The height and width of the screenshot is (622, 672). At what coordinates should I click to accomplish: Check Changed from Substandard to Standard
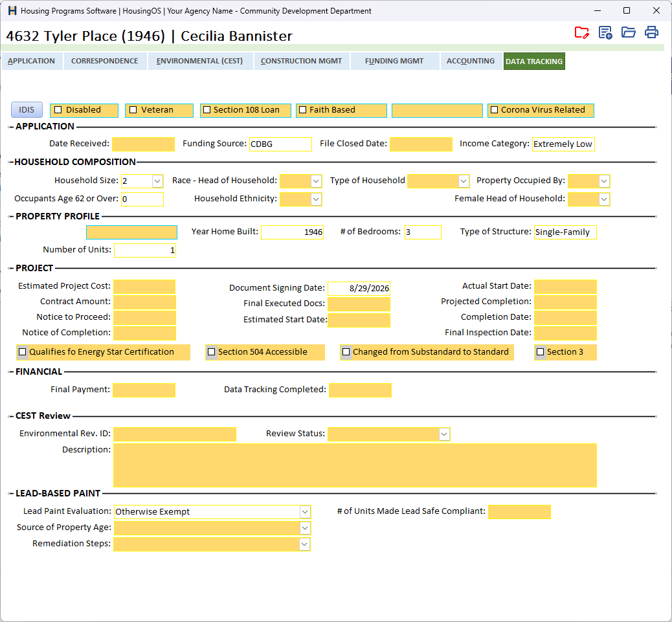click(346, 352)
